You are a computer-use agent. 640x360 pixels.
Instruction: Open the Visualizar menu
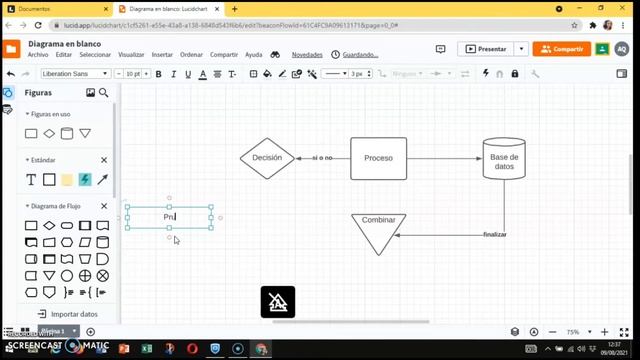pyautogui.click(x=131, y=55)
